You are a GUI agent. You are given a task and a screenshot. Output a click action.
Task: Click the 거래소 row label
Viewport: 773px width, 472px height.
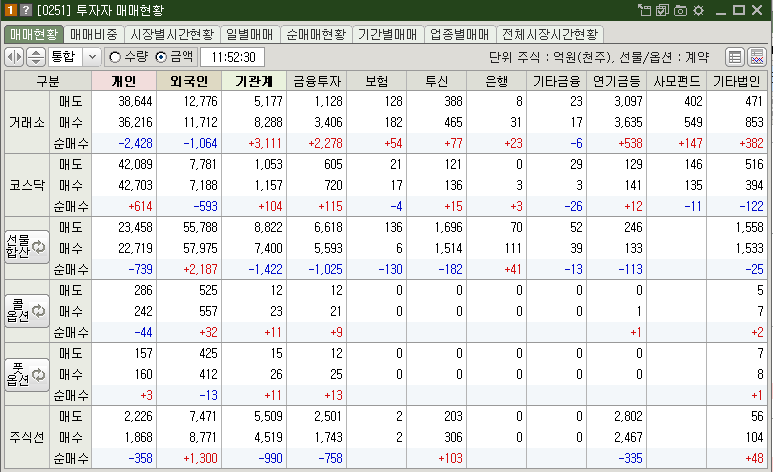click(27, 122)
